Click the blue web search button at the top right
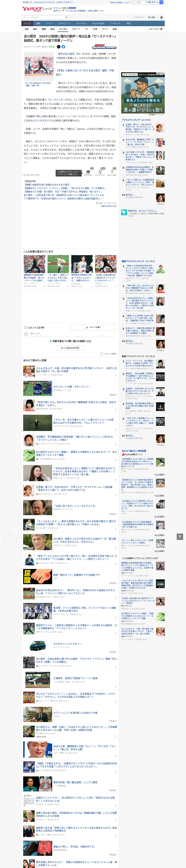 (161, 2)
